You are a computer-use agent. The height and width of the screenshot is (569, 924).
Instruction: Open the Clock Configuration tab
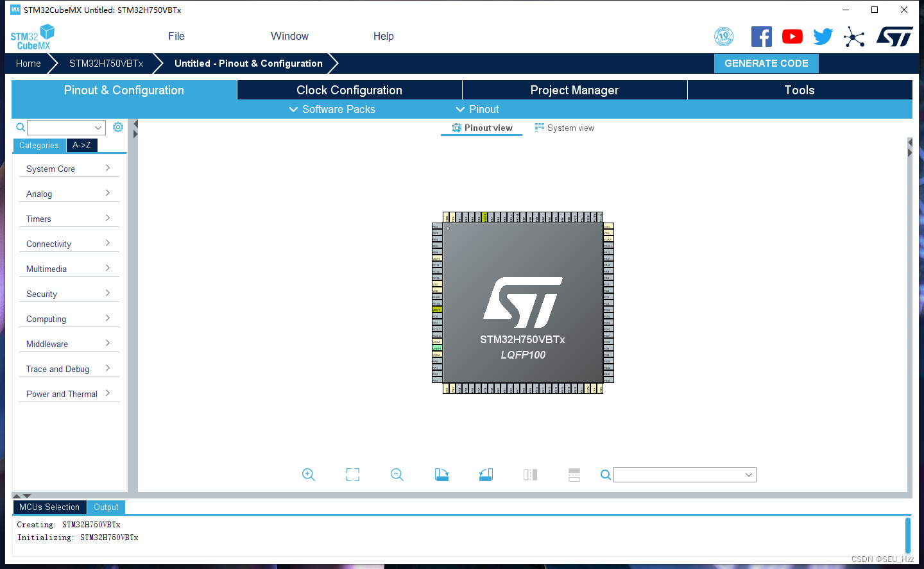click(349, 90)
